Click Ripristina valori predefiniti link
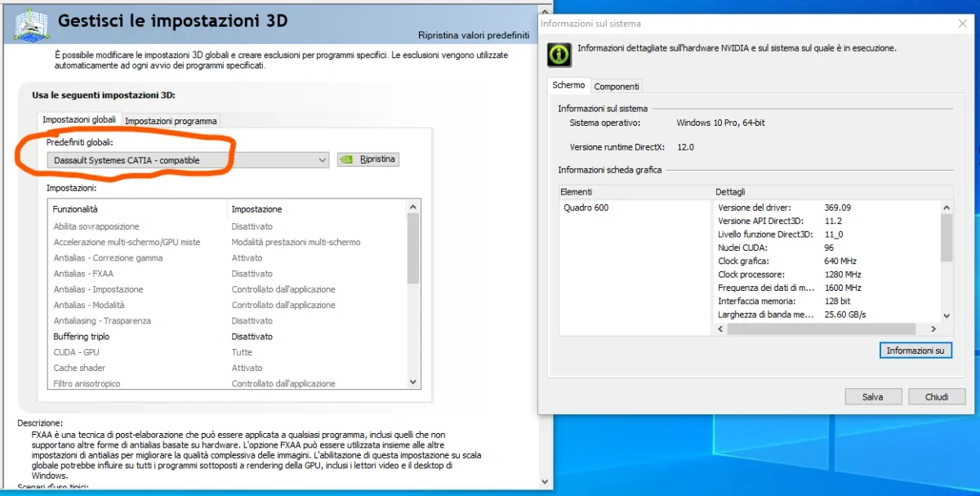 point(473,35)
